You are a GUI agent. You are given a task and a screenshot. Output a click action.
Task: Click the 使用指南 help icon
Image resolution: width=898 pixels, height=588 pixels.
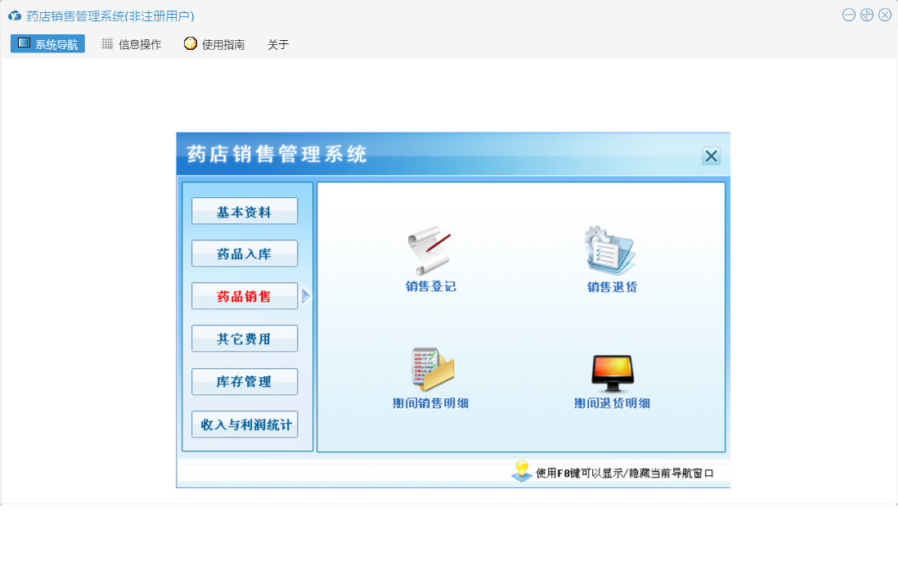tap(190, 43)
